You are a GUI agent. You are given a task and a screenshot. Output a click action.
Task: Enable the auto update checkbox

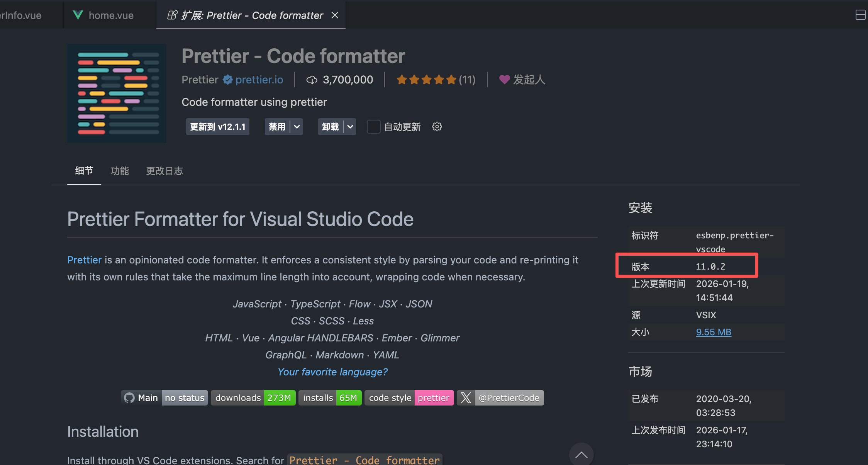[x=373, y=127]
